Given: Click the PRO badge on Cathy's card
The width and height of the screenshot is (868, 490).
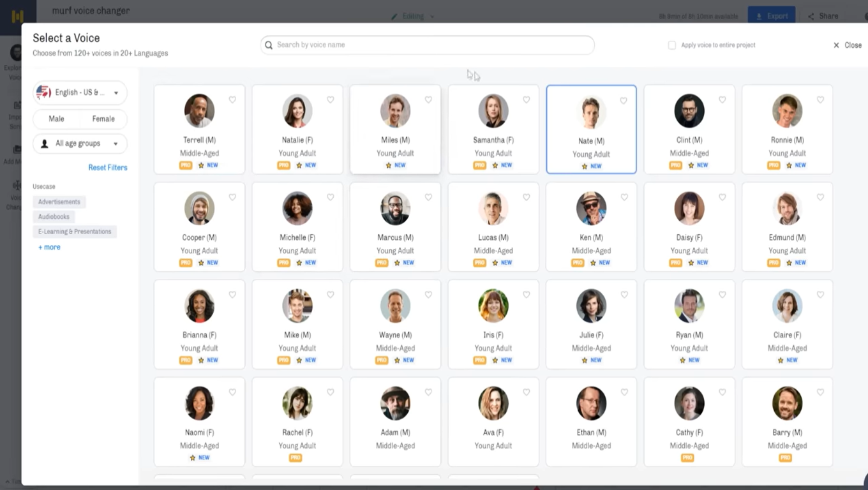Looking at the screenshot, I should (x=687, y=457).
